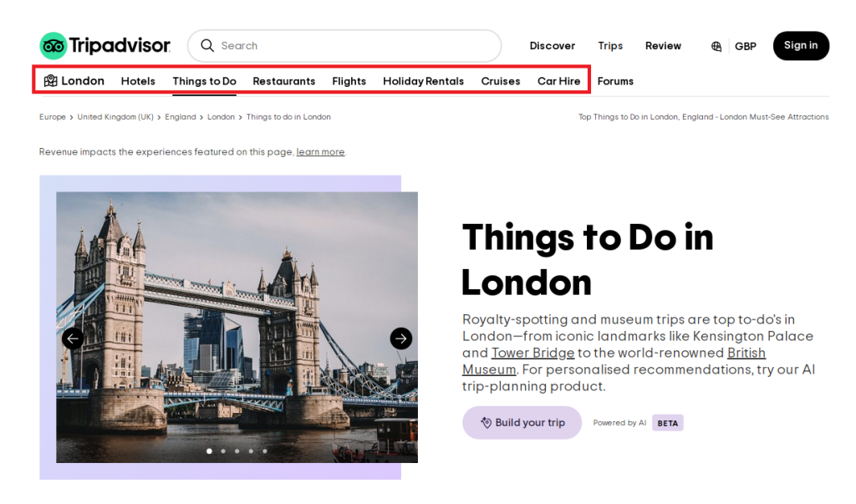Click the Powered by AI label
The width and height of the screenshot is (856, 504).
[x=619, y=423]
